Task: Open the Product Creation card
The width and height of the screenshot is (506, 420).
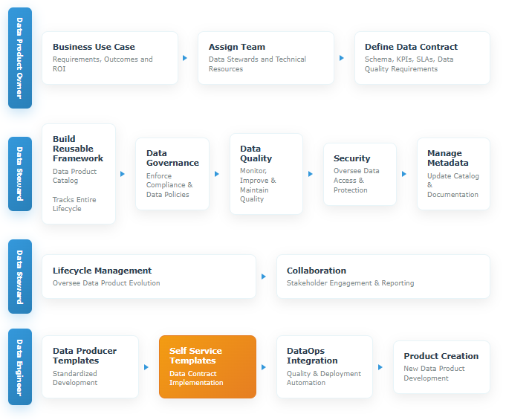Action: tap(441, 367)
